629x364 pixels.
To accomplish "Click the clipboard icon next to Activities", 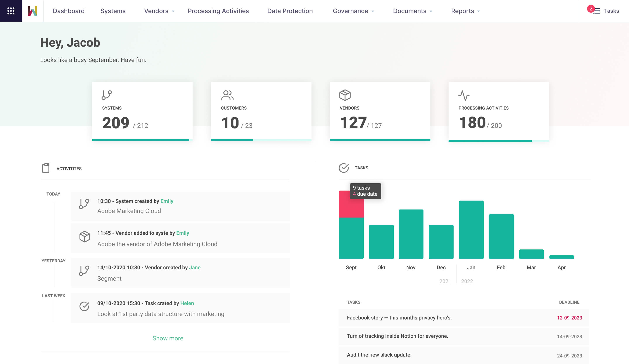I will click(x=46, y=168).
